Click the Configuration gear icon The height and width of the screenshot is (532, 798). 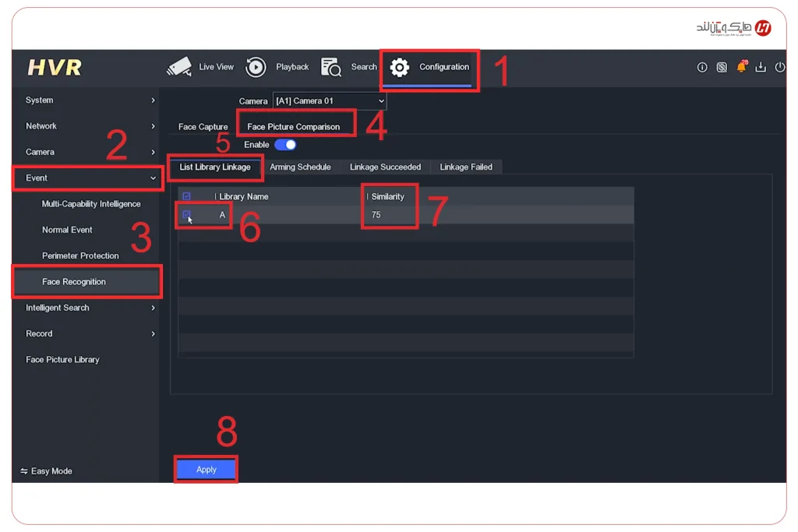click(400, 67)
